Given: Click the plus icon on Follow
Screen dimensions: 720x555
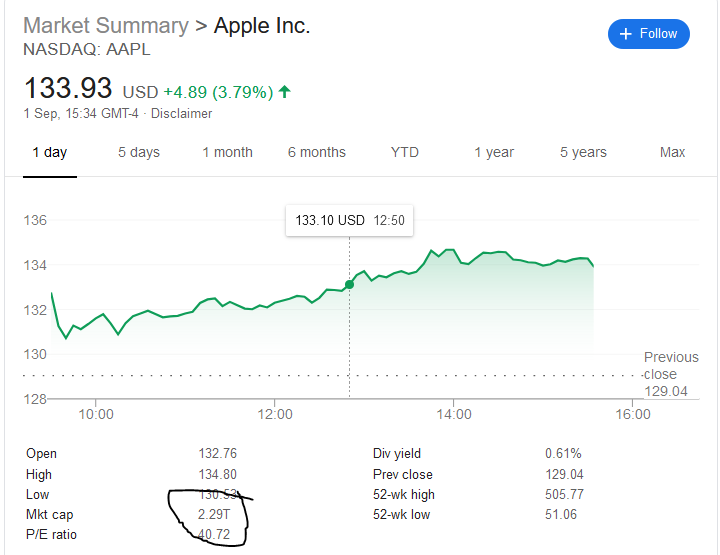Looking at the screenshot, I should point(626,34).
